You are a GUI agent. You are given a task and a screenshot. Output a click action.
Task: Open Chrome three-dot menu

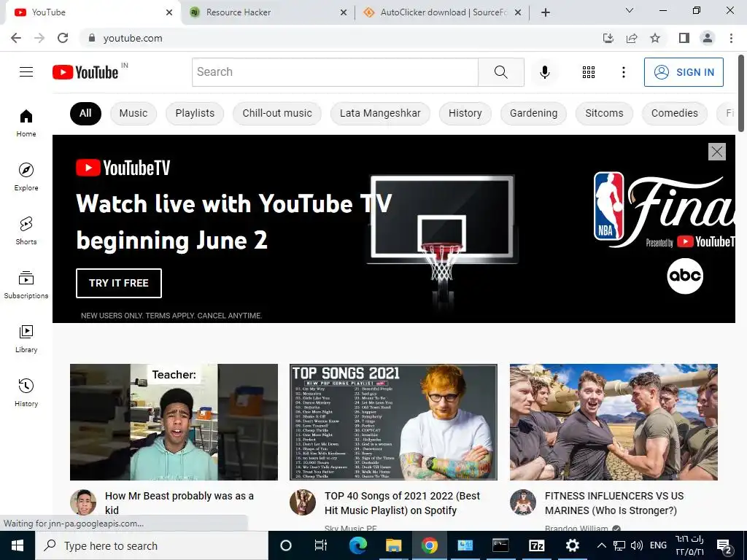731,38
